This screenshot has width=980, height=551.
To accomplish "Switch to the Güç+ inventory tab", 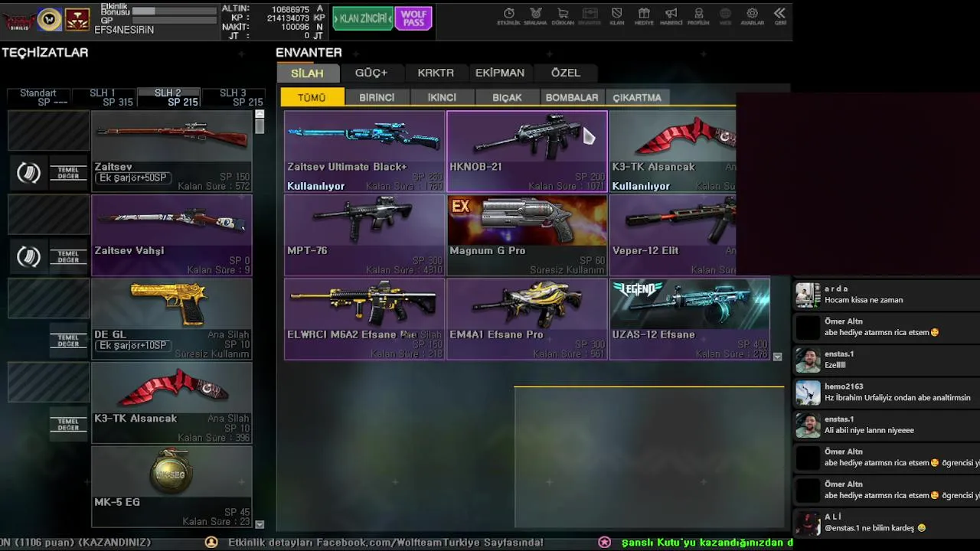I will [371, 73].
